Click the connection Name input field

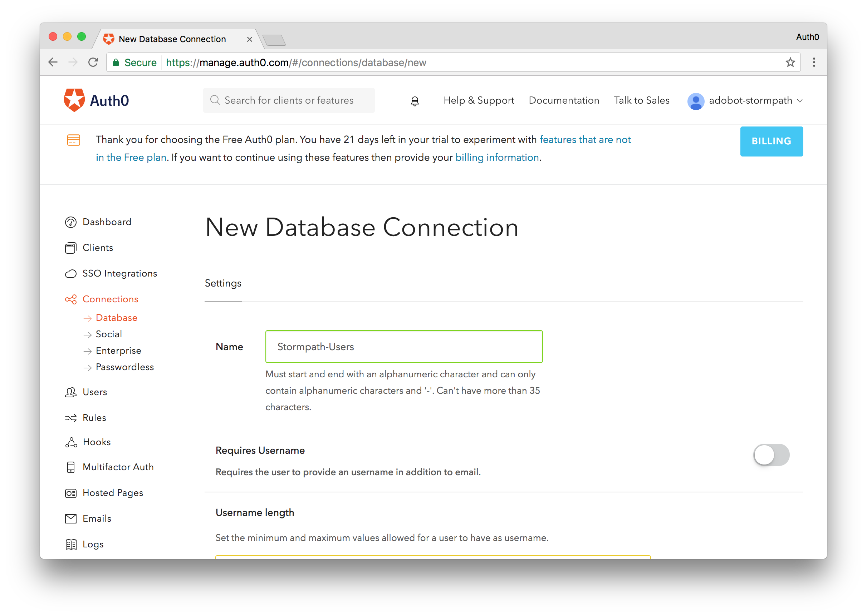(x=403, y=347)
